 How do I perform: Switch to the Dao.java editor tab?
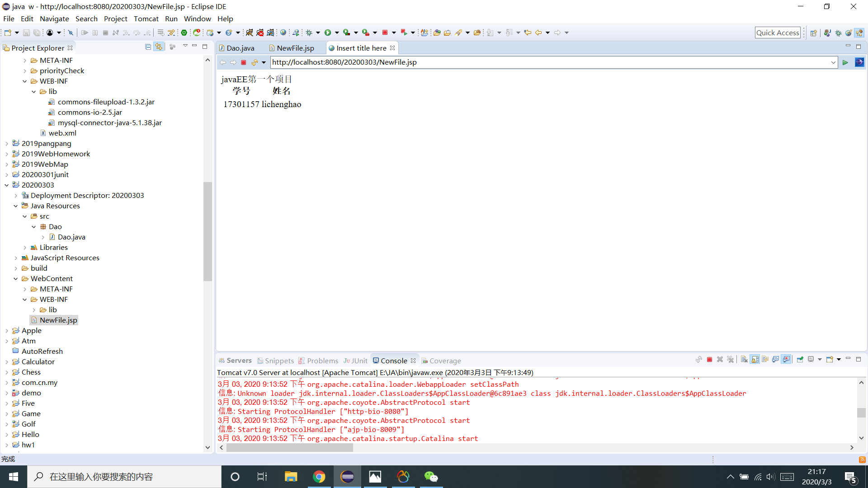tap(240, 48)
